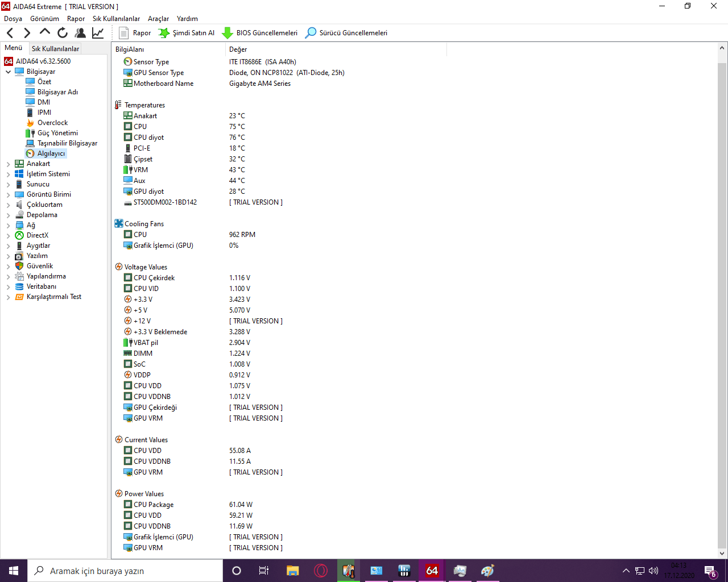Open the Dosya menu
728x582 pixels.
coord(13,19)
